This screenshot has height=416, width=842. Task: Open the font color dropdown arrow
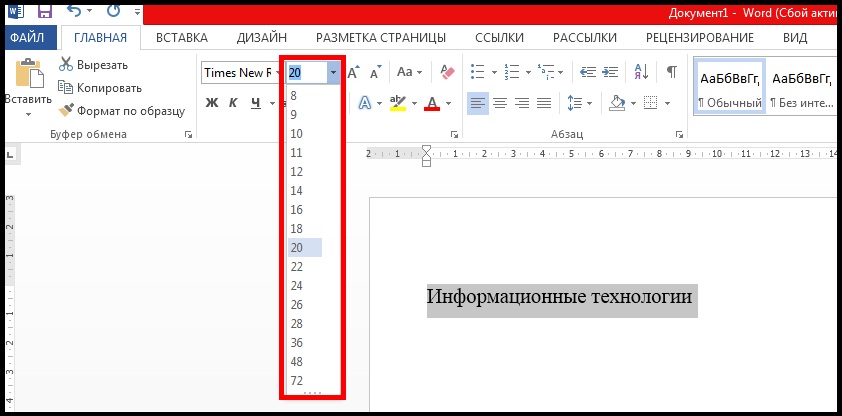(x=448, y=103)
